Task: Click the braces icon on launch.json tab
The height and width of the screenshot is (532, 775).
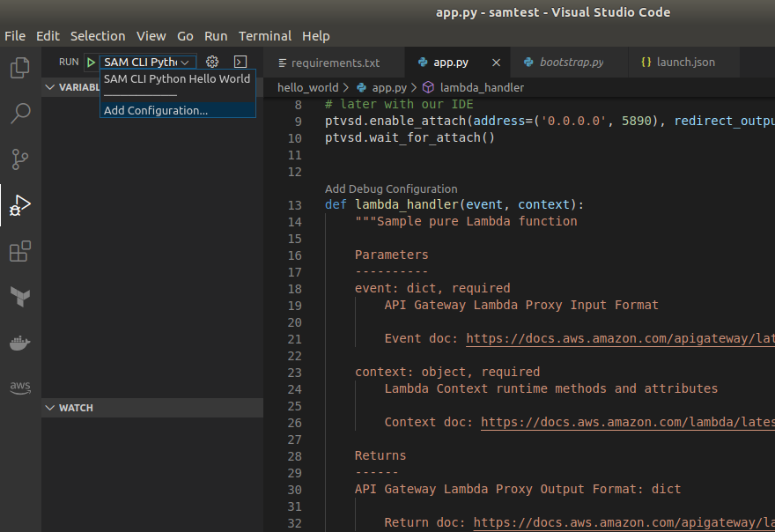Action: [646, 63]
